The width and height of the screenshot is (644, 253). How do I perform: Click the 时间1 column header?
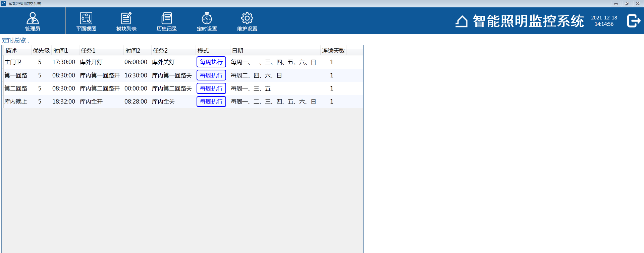coord(65,51)
